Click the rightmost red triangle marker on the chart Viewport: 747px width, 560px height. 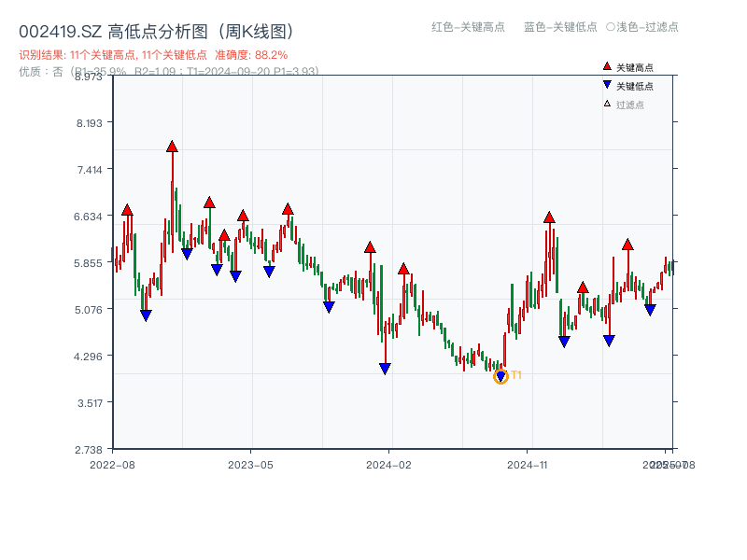[628, 243]
